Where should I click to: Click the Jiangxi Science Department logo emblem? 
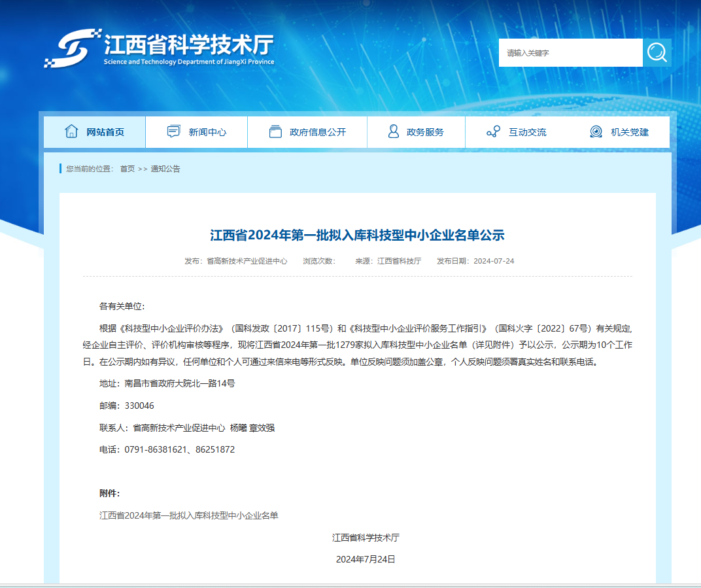(72, 48)
